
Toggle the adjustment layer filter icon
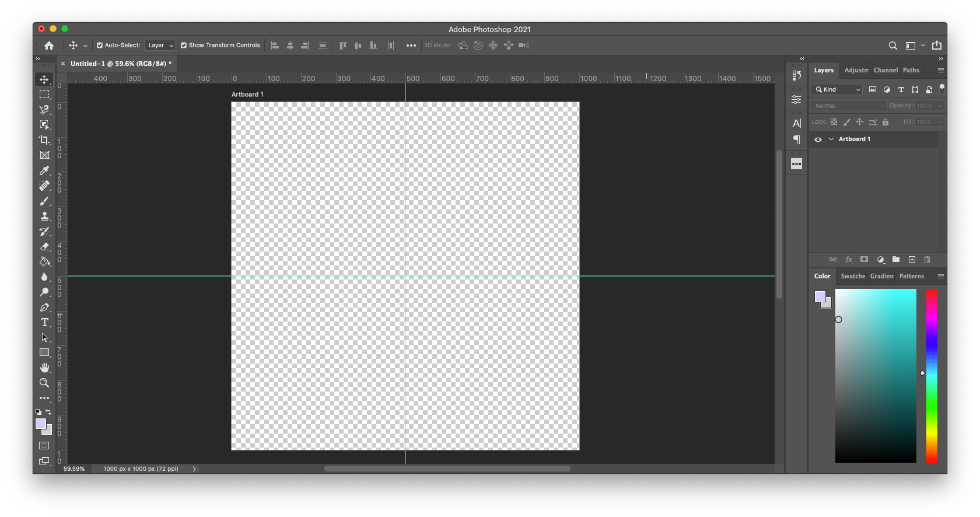(x=887, y=89)
